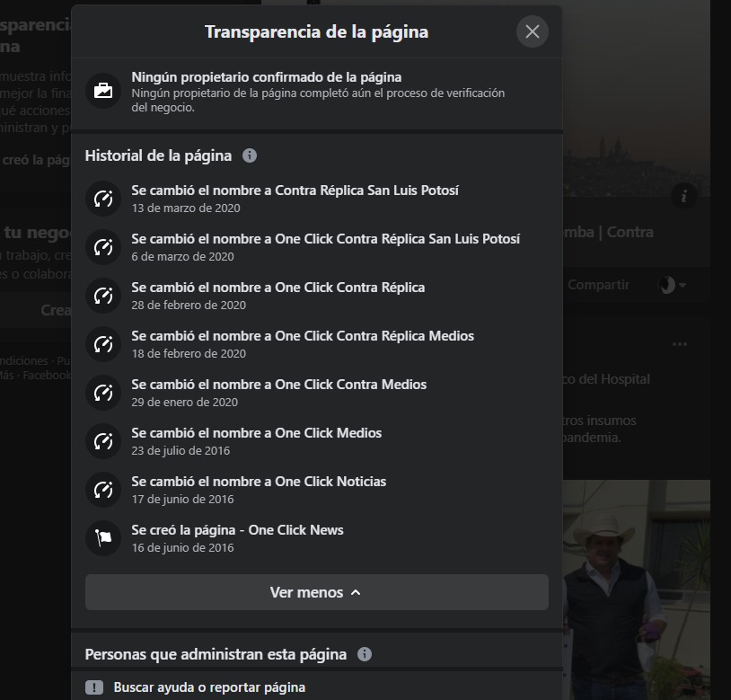
Task: Click date '16 de junio de 2016'
Action: pos(182,547)
